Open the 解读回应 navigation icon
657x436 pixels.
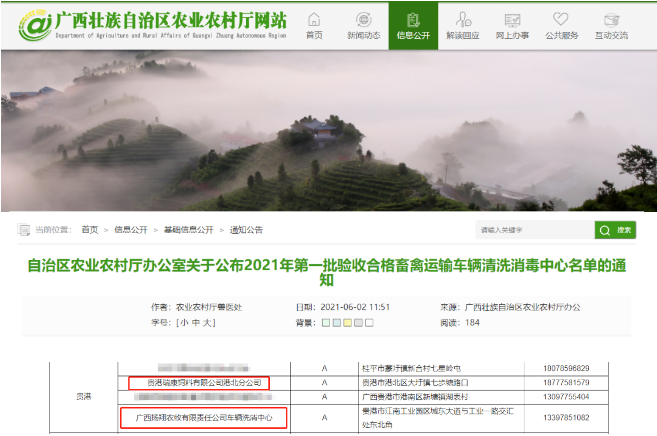click(463, 25)
